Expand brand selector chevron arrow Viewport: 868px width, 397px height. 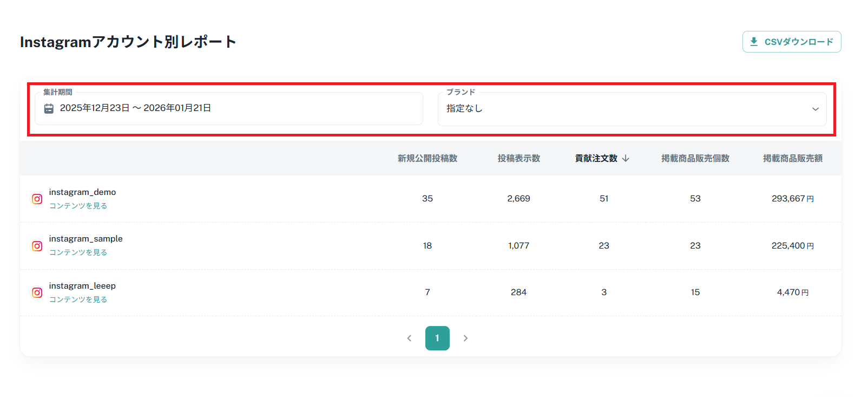point(815,109)
